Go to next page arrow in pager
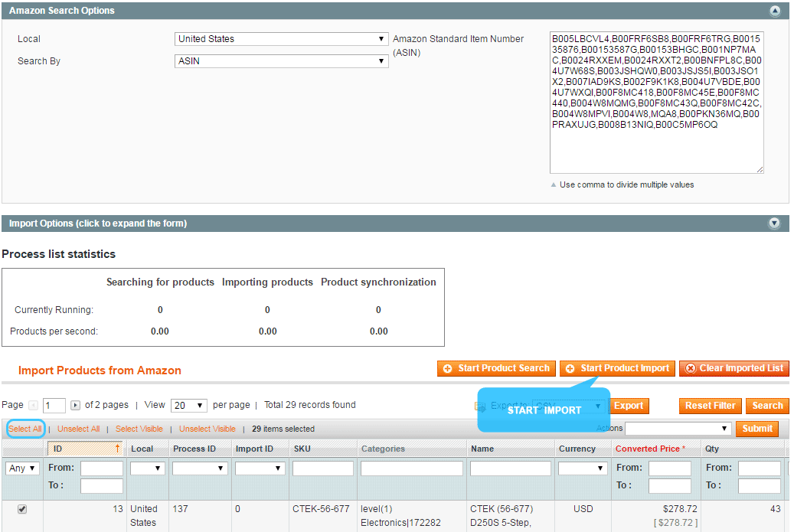The image size is (794, 532). (75, 406)
